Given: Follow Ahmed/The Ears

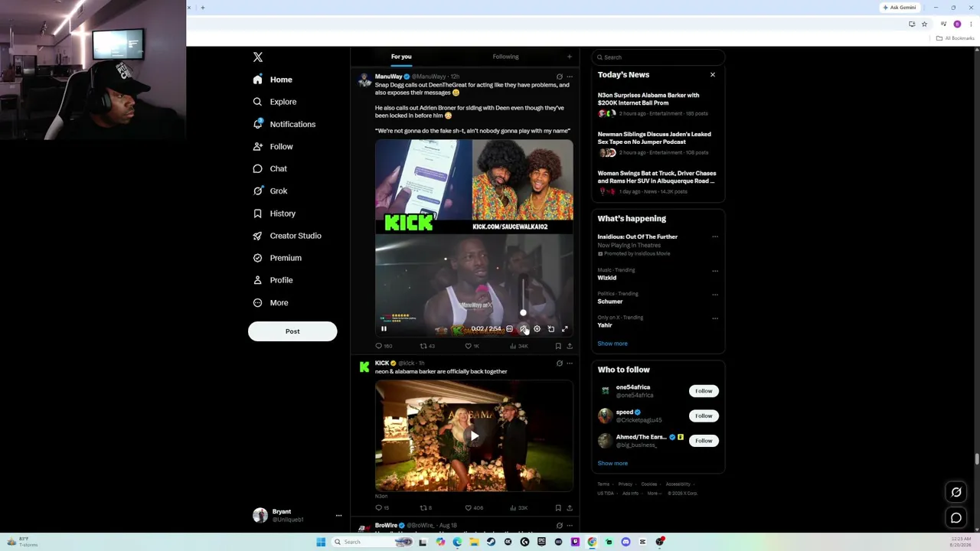Looking at the screenshot, I should (704, 441).
